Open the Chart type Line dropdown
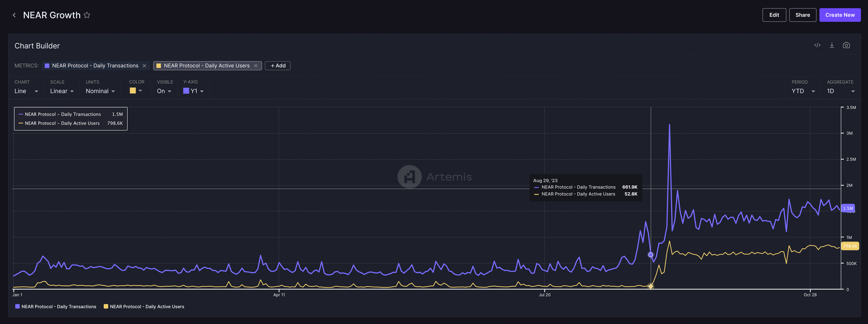The width and height of the screenshot is (868, 324). point(26,91)
